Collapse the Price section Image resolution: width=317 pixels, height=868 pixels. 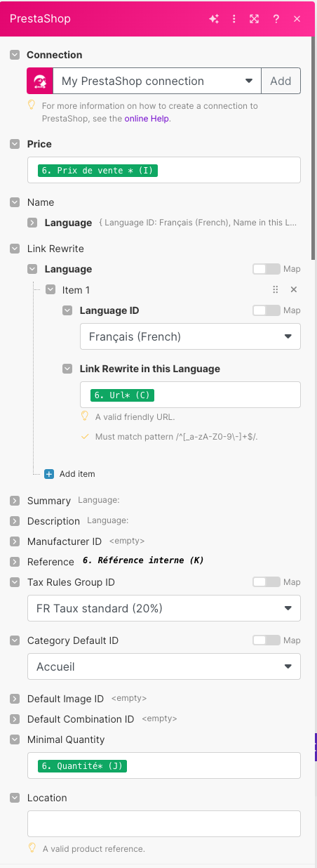pos(15,144)
